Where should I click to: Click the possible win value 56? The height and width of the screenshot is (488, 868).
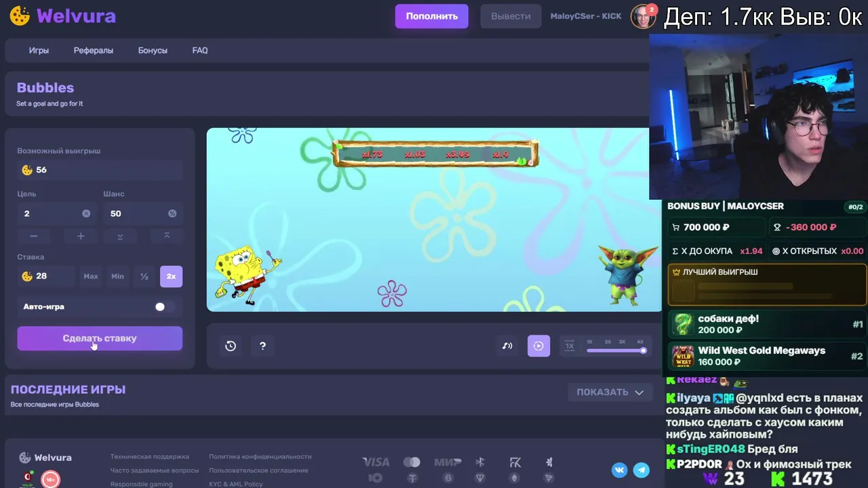tap(41, 170)
